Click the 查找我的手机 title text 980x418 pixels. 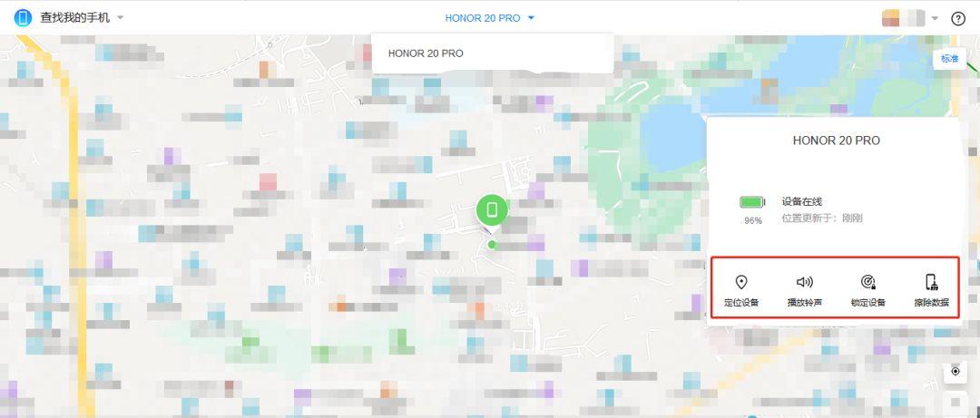point(74,18)
